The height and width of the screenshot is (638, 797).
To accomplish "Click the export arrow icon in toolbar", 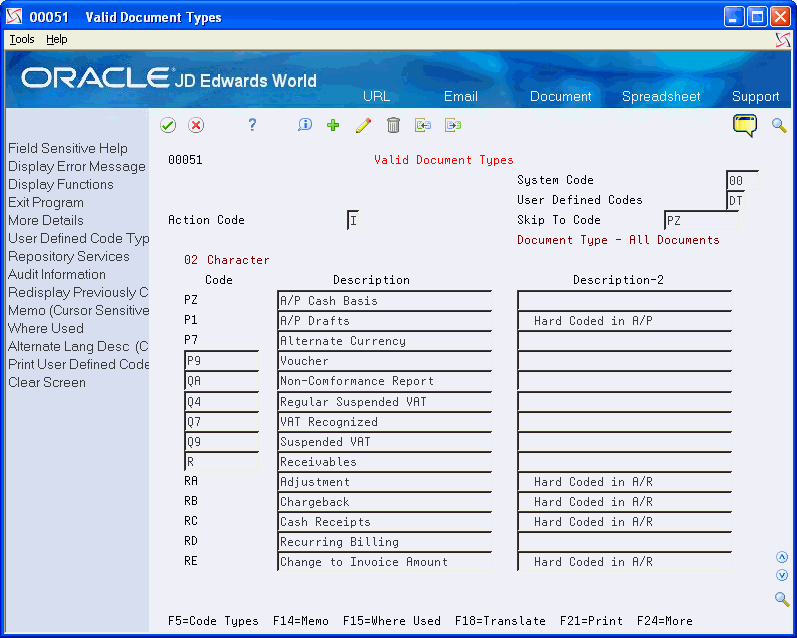I will tap(452, 125).
